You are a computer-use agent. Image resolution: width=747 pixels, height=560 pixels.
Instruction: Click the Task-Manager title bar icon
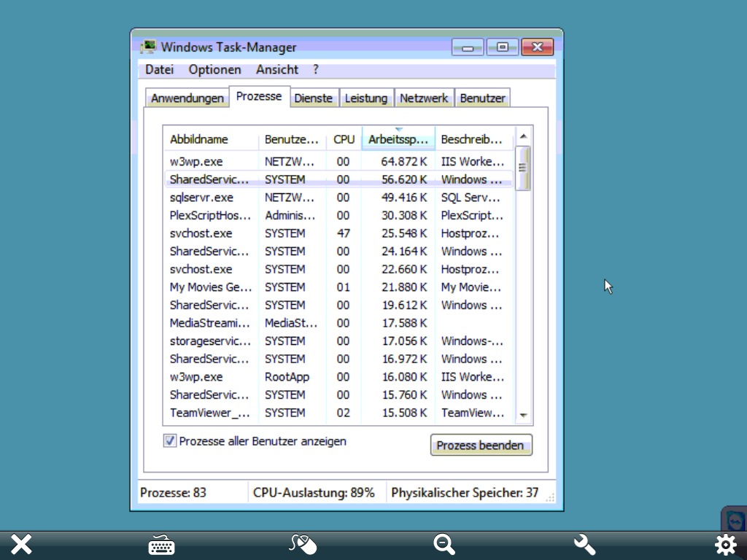[149, 47]
